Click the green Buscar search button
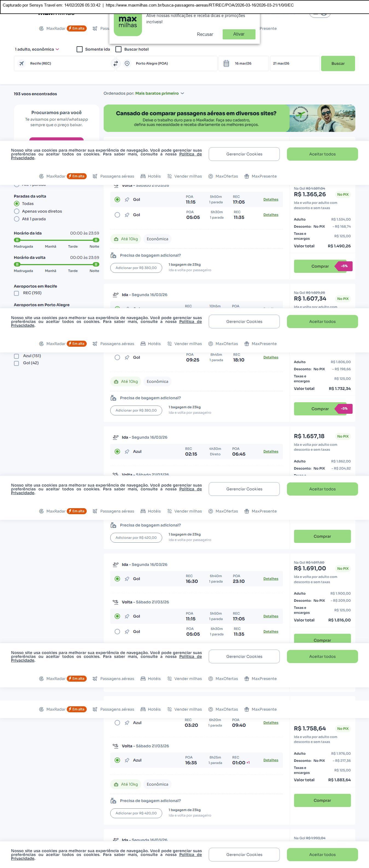 pos(338,63)
